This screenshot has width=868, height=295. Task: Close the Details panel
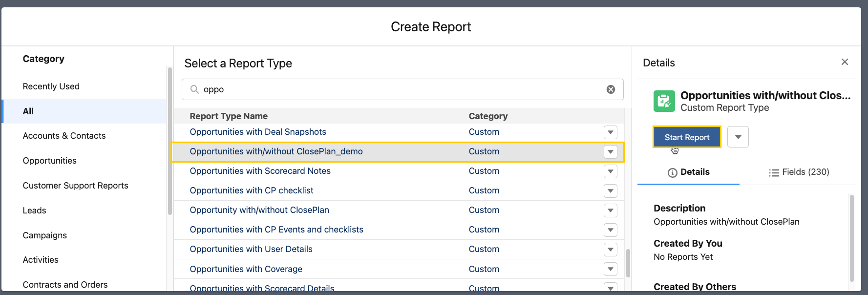point(845,62)
